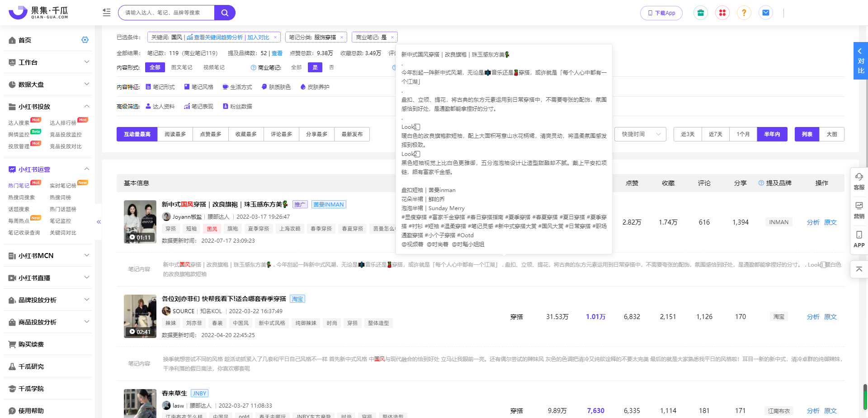The height and width of the screenshot is (418, 868).
Task: Click 原文 link for 淘宝 note row
Action: tap(830, 317)
